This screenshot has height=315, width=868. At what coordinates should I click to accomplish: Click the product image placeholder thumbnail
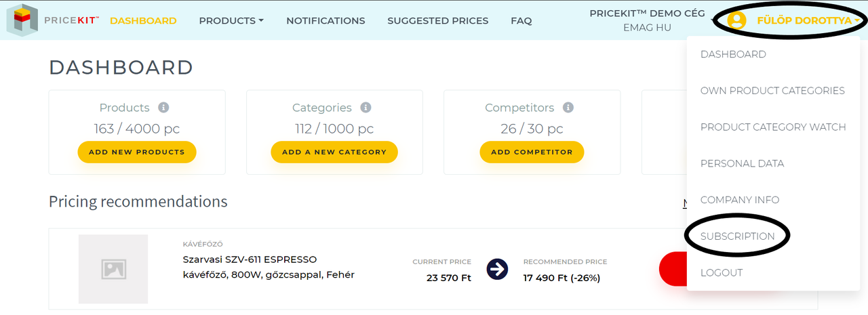pos(113,269)
